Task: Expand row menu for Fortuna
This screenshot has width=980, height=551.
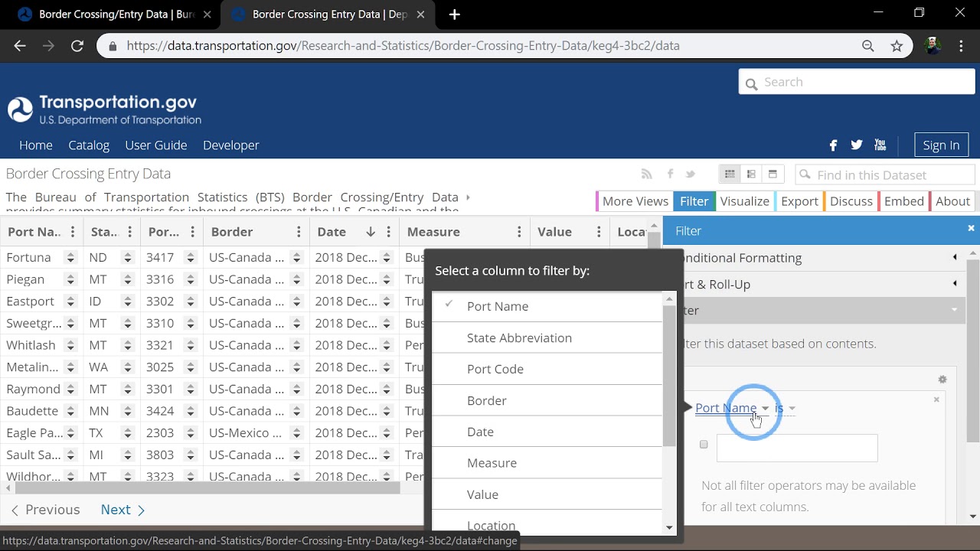Action: pyautogui.click(x=70, y=258)
